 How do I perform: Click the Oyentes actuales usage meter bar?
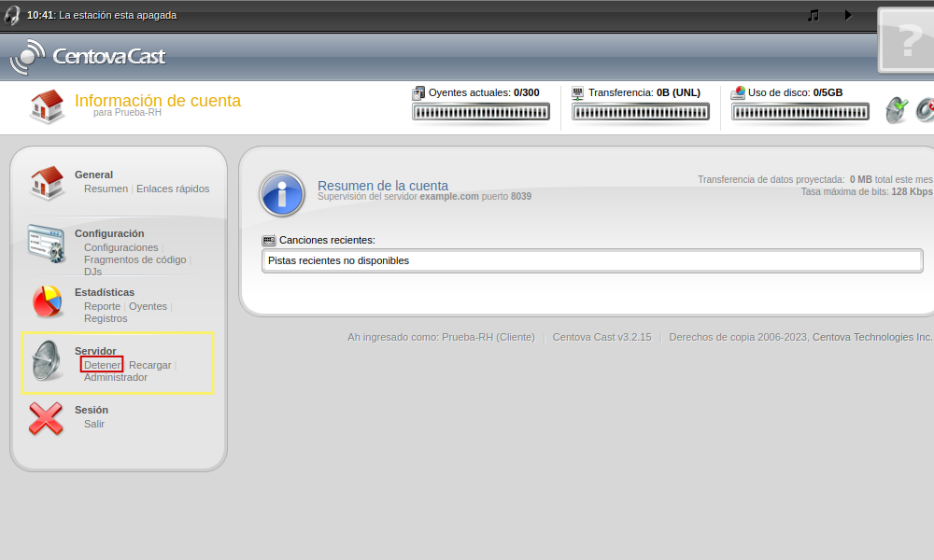(480, 112)
